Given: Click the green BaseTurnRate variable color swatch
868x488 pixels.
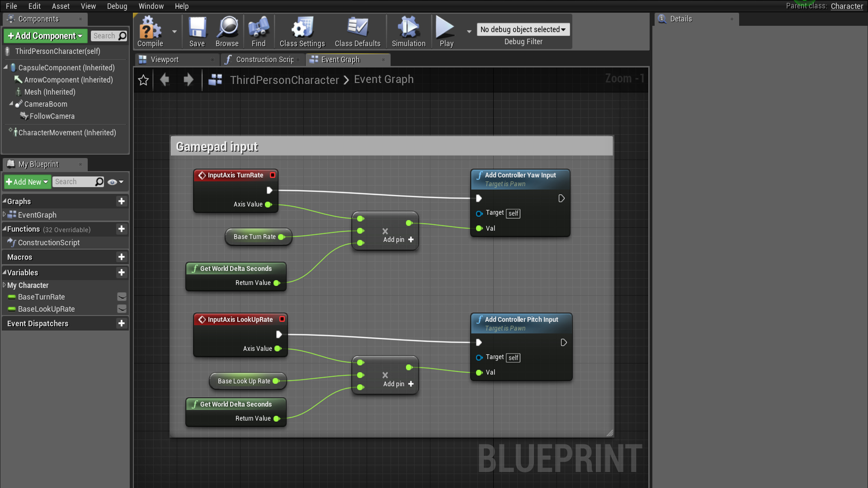Looking at the screenshot, I should click(11, 297).
